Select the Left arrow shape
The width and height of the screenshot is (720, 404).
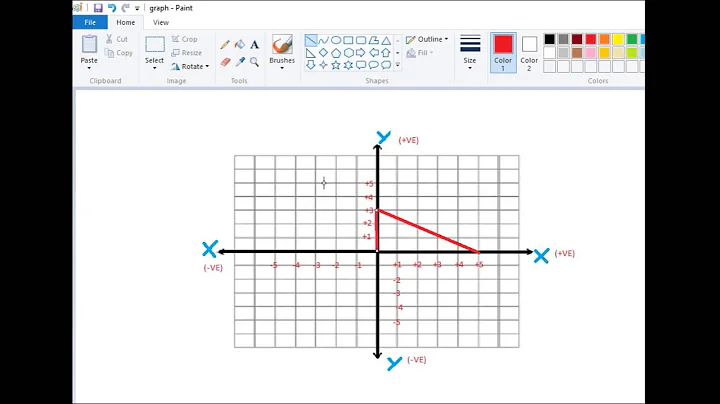(x=374, y=53)
